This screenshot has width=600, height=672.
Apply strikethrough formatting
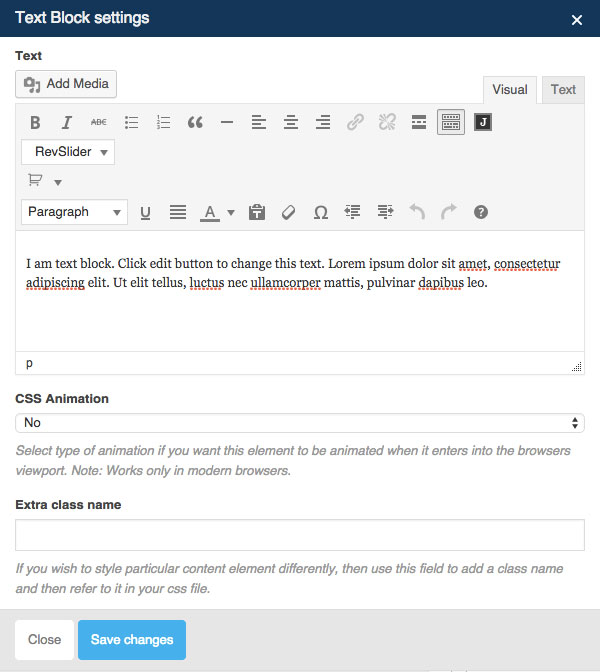(99, 123)
